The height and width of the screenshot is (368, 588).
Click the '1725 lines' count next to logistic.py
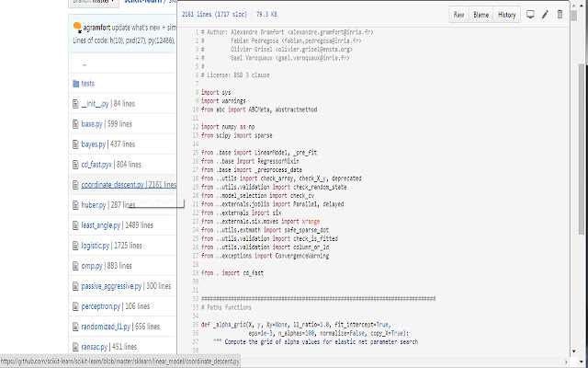click(128, 246)
